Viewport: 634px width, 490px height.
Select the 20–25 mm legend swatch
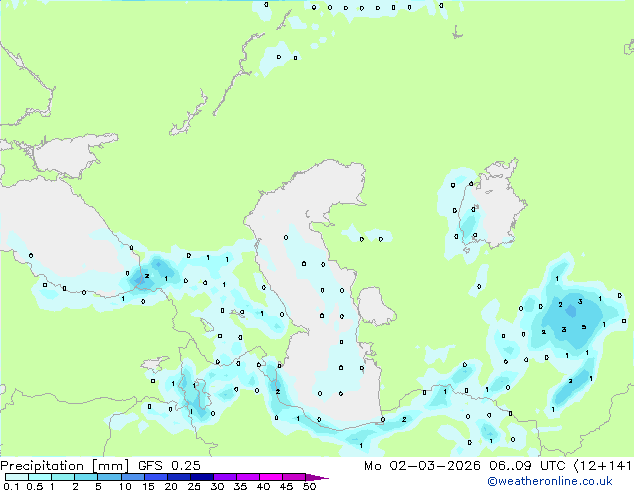[x=179, y=477]
